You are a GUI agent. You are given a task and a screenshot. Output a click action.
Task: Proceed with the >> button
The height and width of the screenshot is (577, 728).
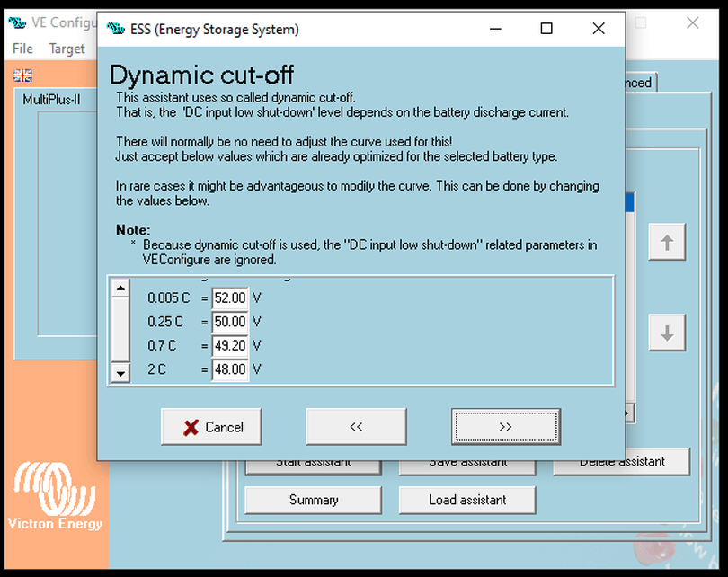coord(506,427)
